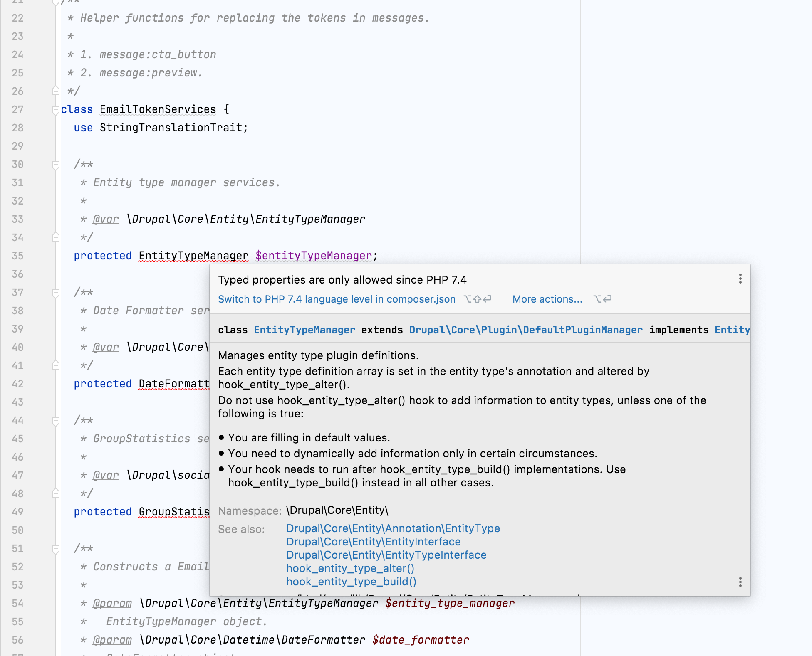The width and height of the screenshot is (812, 656).
Task: Collapse the constructor docblock at line 51
Action: (x=54, y=548)
